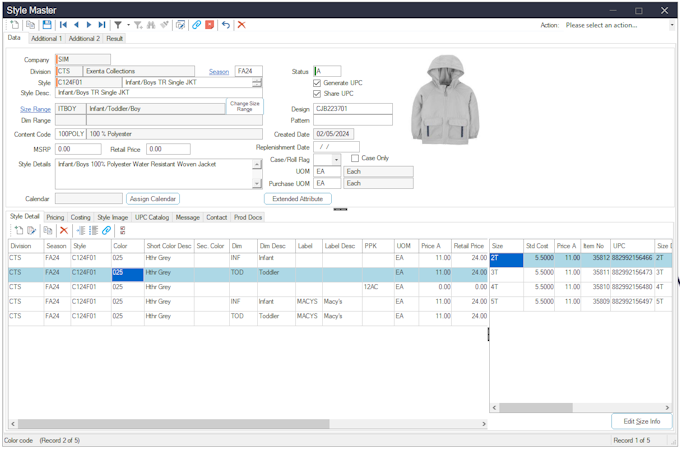Viewport: 680px width, 450px height.
Task: Save the style with the floppy disk icon
Action: (x=47, y=25)
